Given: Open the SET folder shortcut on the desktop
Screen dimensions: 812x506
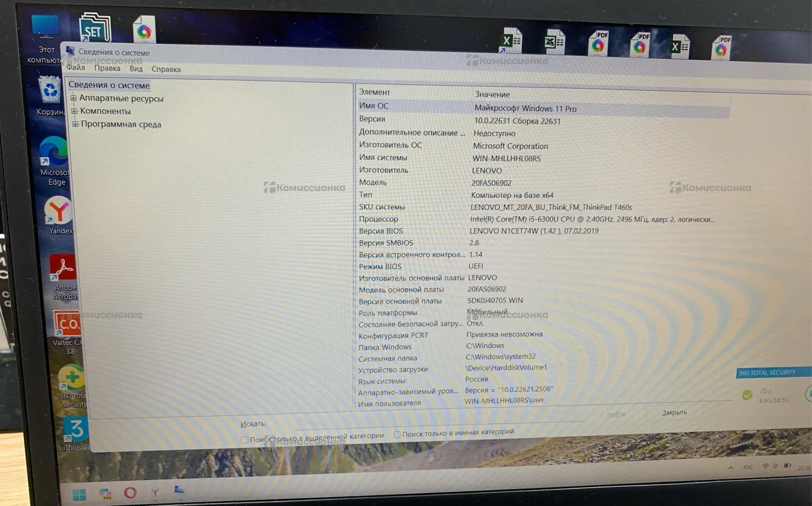Looking at the screenshot, I should [x=95, y=28].
